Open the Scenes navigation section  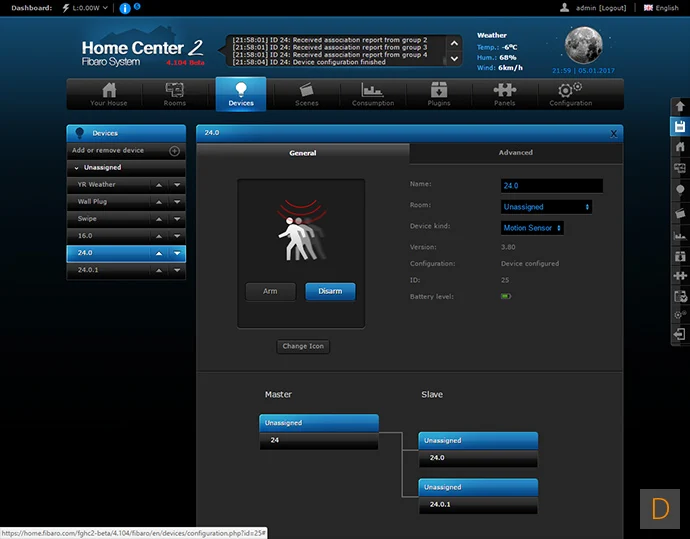[x=306, y=94]
